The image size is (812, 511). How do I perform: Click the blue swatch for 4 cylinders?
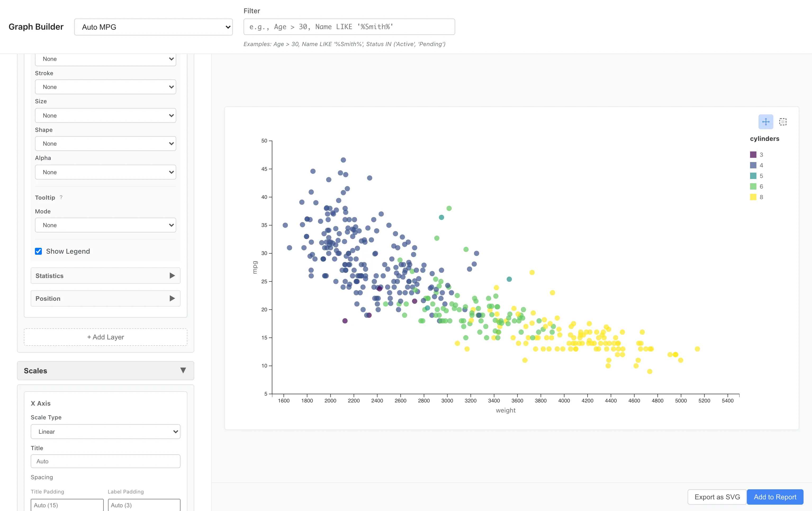click(x=753, y=165)
